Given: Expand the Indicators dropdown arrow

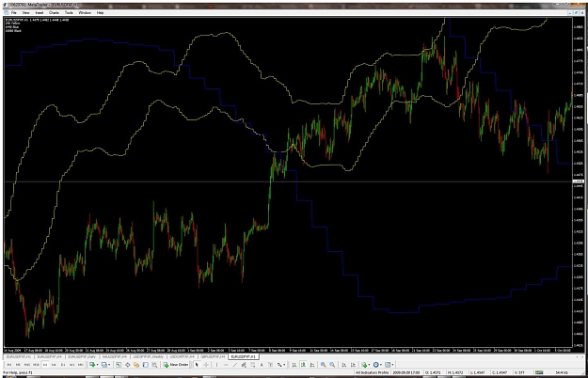Looking at the screenshot, I should (369, 365).
